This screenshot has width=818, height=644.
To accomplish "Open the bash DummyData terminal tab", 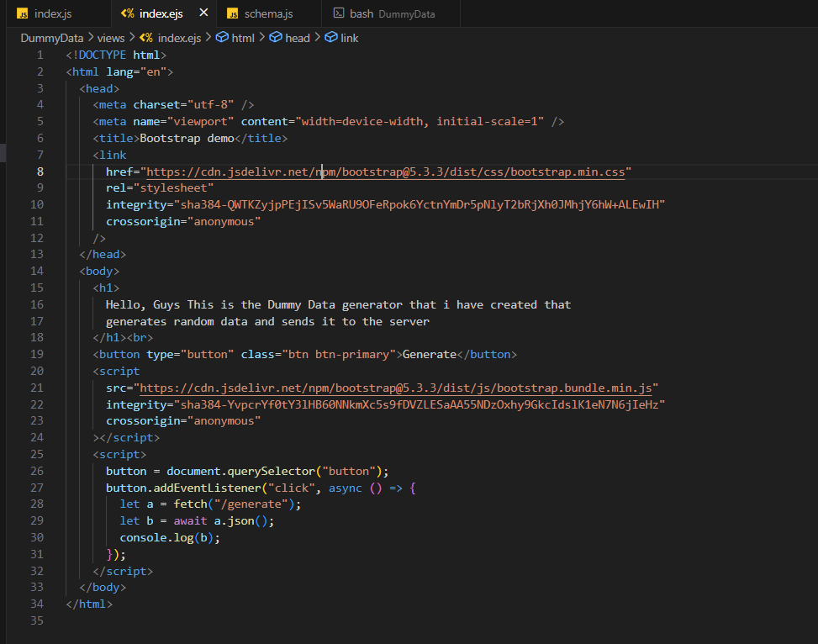I will [x=391, y=13].
